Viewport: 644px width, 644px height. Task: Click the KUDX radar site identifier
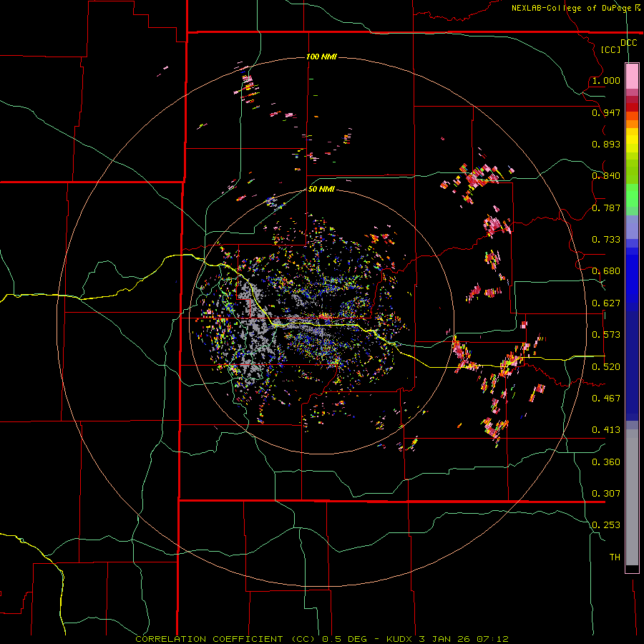tap(401, 639)
